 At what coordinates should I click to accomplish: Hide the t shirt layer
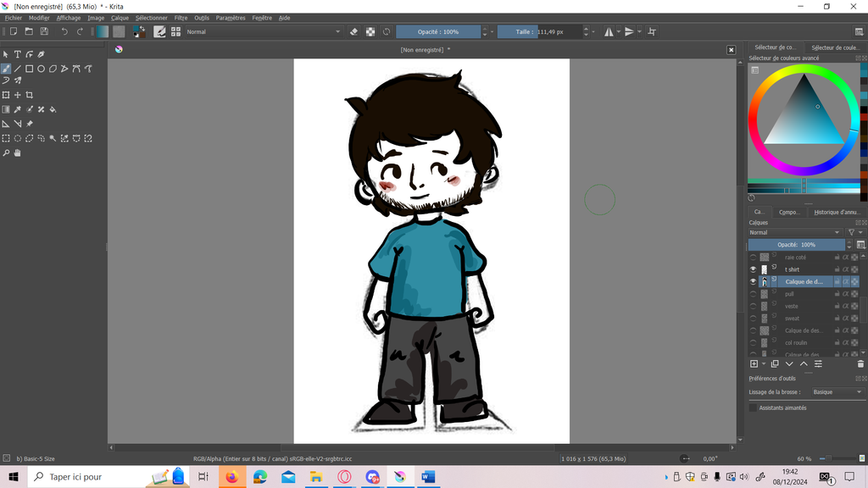(x=753, y=269)
